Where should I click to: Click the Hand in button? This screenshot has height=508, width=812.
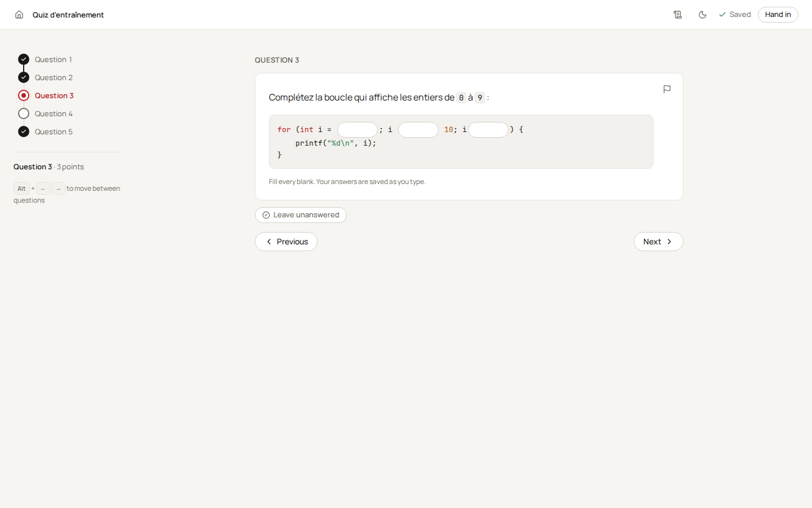click(778, 15)
